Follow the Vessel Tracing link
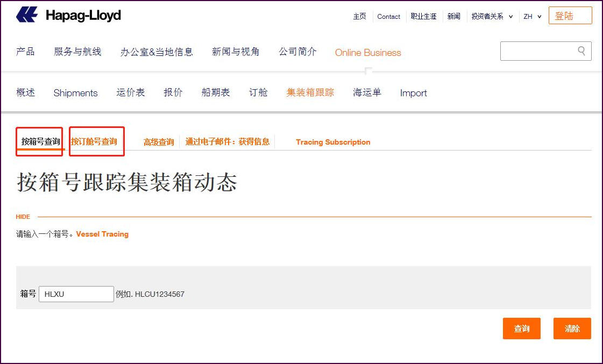This screenshot has width=603, height=364. point(102,234)
